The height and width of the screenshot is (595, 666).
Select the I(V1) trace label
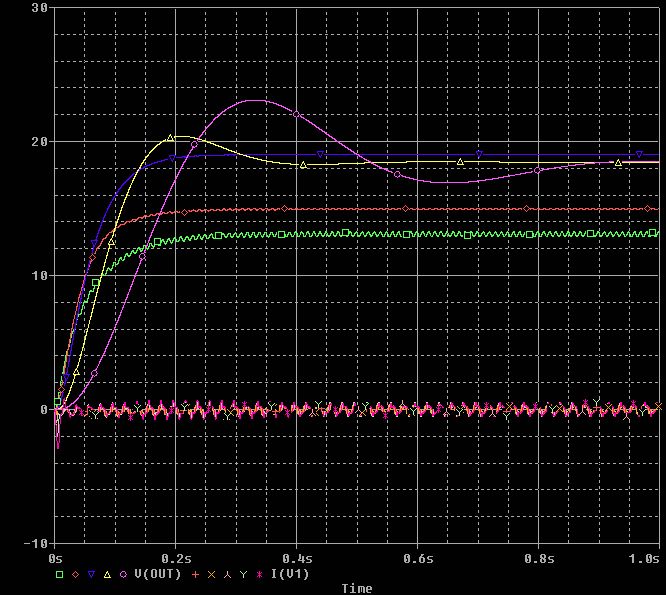[x=290, y=574]
